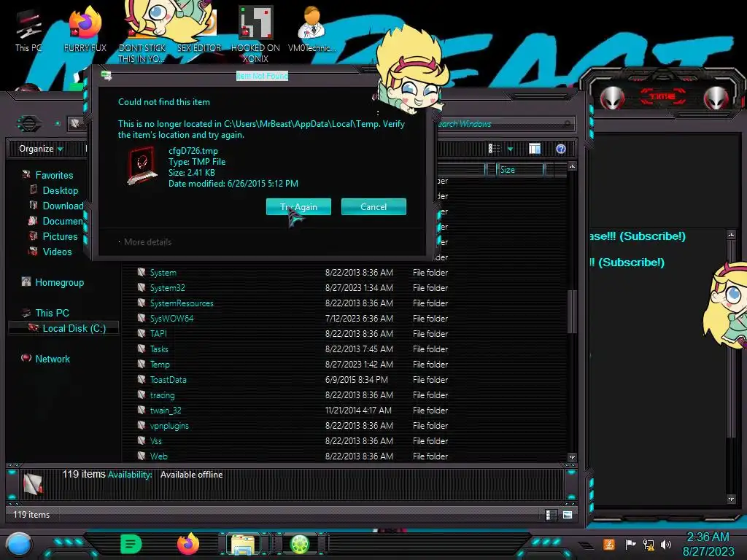Image resolution: width=747 pixels, height=560 pixels.
Task: Select the Vss folder
Action: pos(156,441)
